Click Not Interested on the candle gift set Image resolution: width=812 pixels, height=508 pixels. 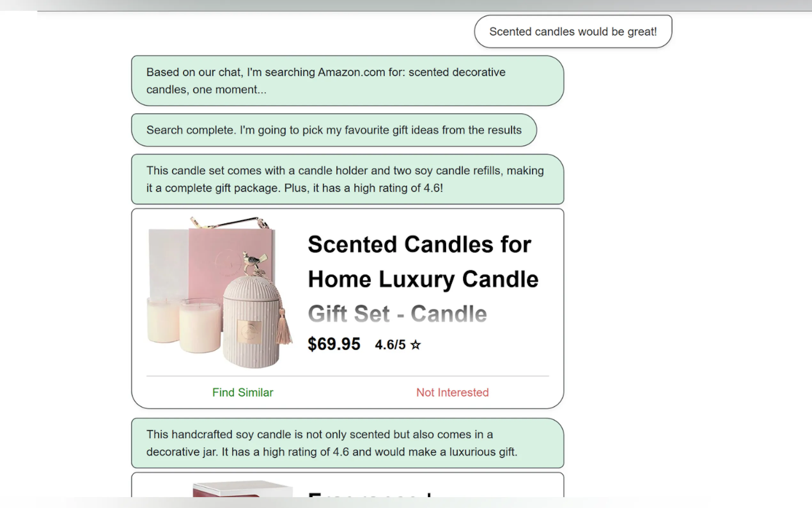[452, 393]
